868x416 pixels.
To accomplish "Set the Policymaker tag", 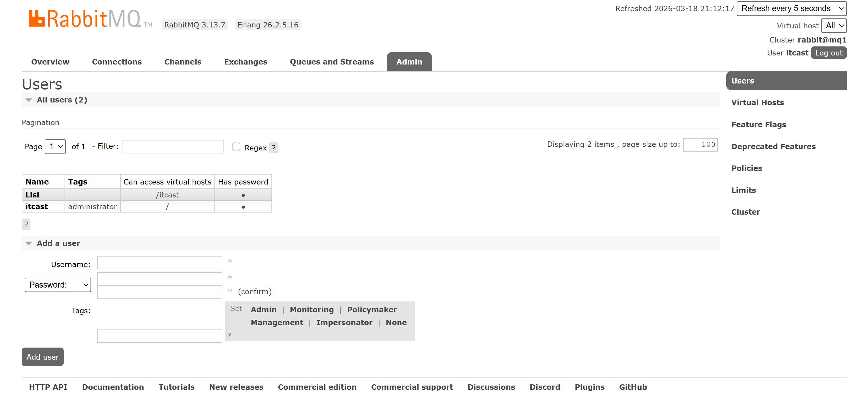I will [x=372, y=310].
